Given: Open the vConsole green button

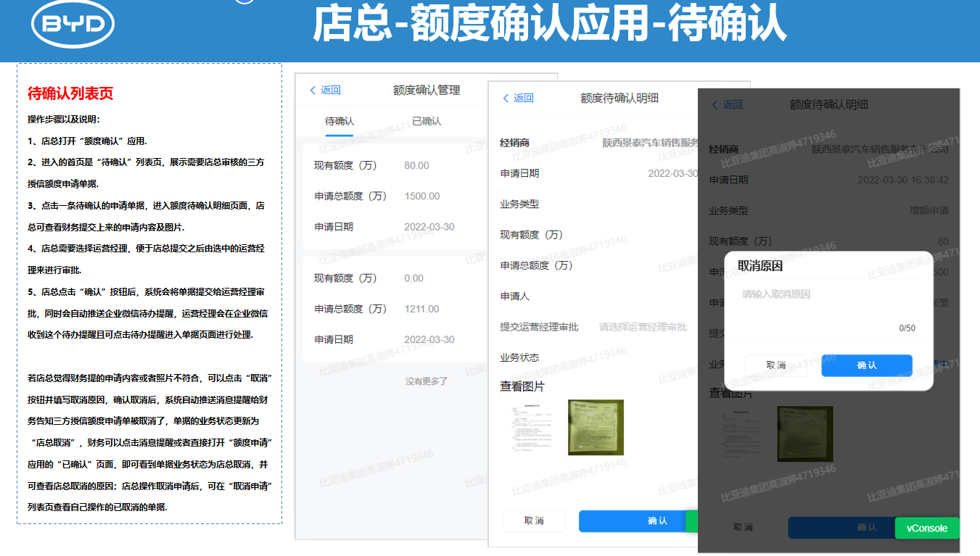Looking at the screenshot, I should (927, 528).
